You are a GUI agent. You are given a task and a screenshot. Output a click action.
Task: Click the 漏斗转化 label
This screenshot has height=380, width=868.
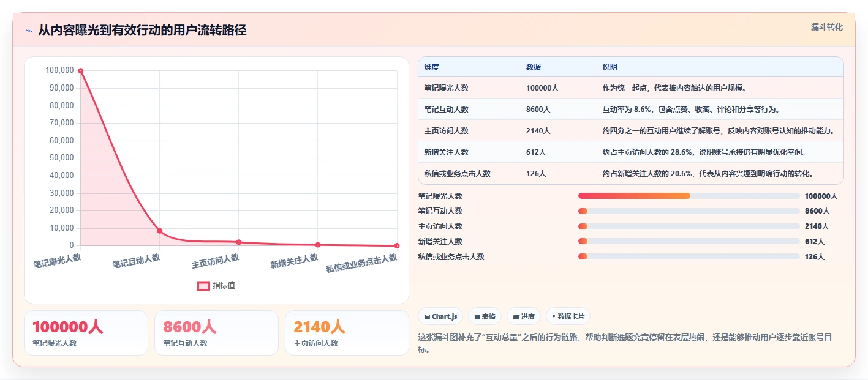pyautogui.click(x=827, y=28)
